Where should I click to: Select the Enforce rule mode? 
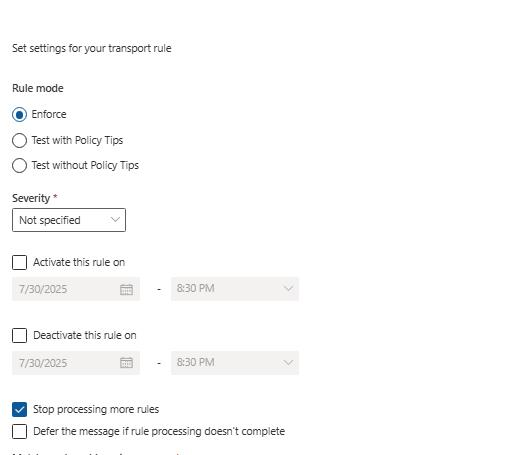coord(19,115)
